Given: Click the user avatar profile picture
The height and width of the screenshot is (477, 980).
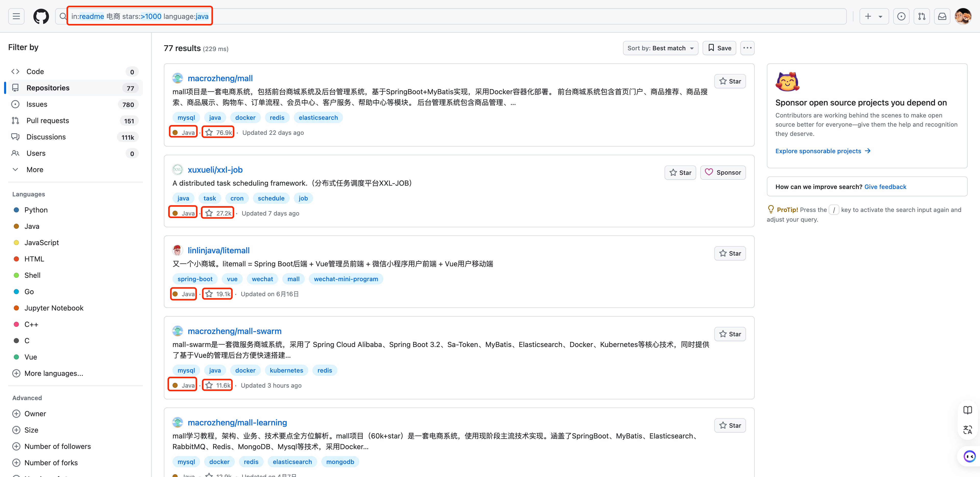Looking at the screenshot, I should [x=963, y=16].
